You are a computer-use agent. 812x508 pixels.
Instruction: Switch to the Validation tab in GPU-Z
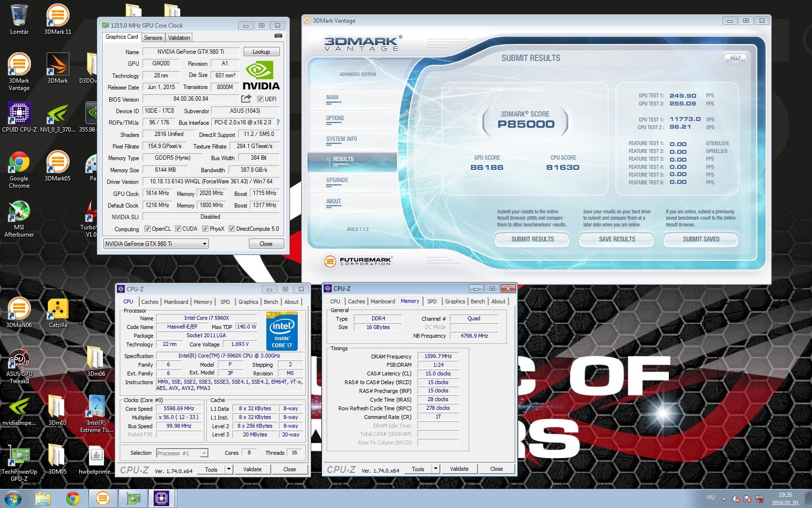[x=179, y=38]
